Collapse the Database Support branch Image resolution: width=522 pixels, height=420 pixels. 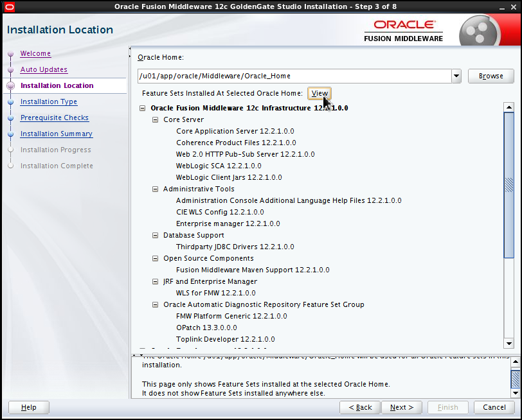pos(155,235)
